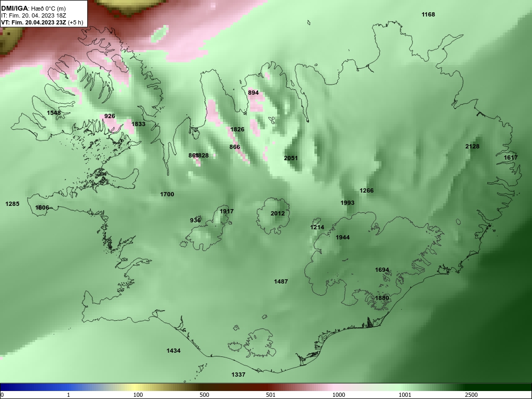
Task: Click the 'DMI/IGA: Hæð 0°C (m)' title line
Action: [33, 9]
